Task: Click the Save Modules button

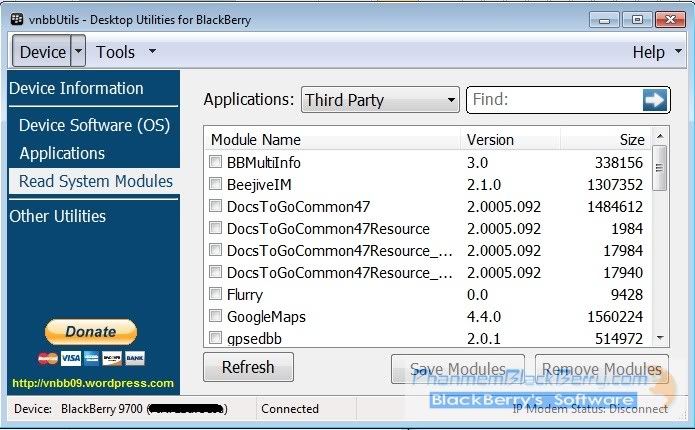Action: (x=458, y=369)
